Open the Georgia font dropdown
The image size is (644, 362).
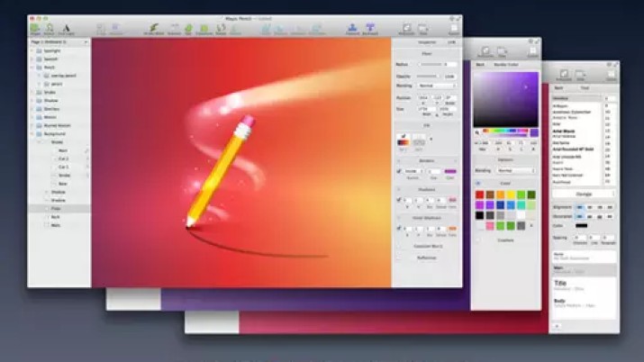(x=584, y=192)
